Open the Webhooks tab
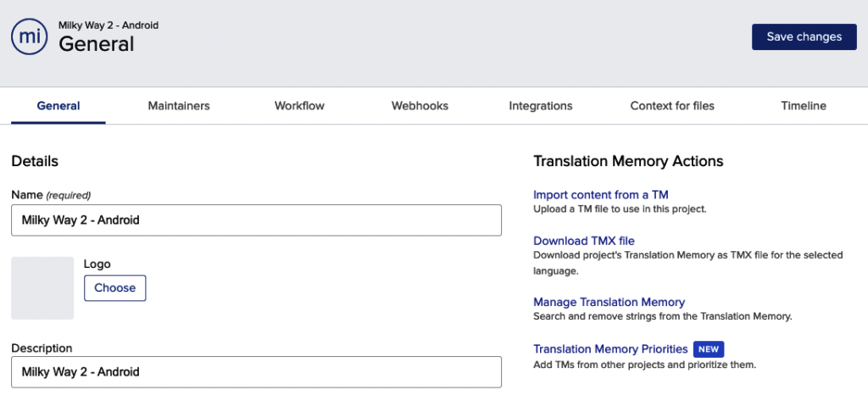This screenshot has height=407, width=868. [420, 106]
